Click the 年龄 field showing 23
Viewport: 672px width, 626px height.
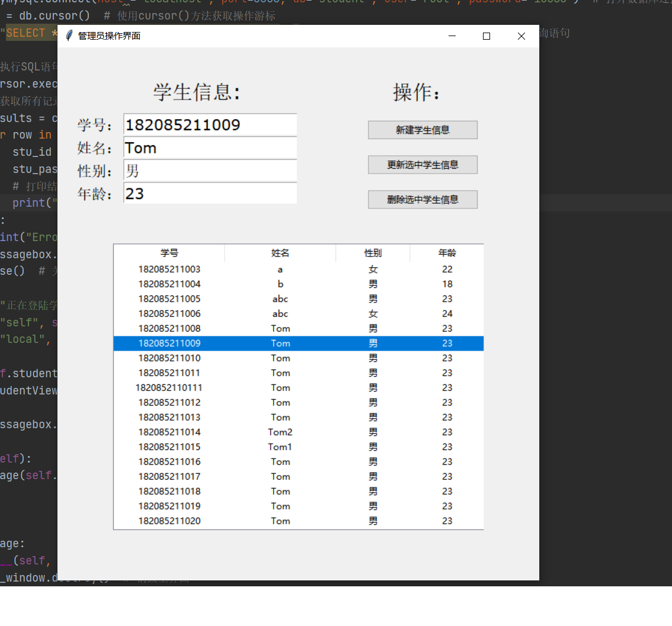point(210,194)
